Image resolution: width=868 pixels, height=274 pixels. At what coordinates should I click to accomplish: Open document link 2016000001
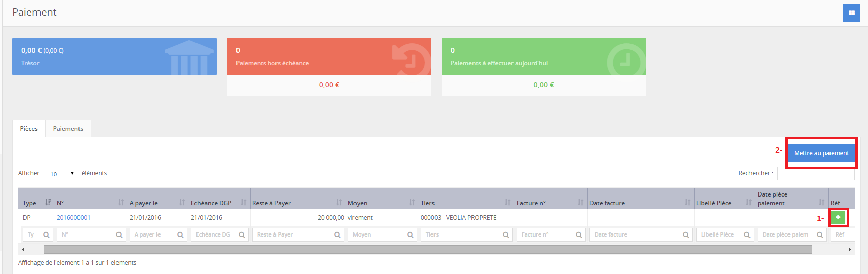pyautogui.click(x=73, y=218)
